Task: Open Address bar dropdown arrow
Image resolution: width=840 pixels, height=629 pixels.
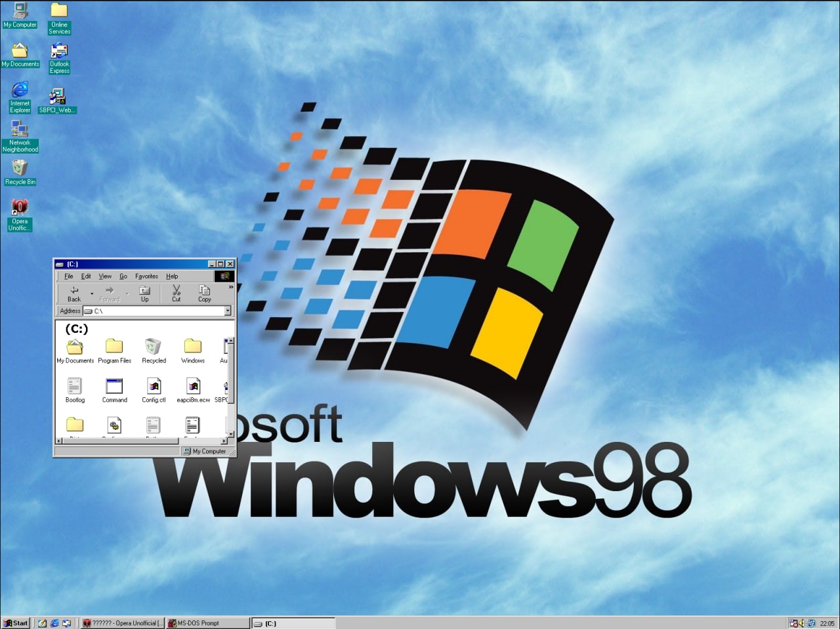Action: (228, 311)
